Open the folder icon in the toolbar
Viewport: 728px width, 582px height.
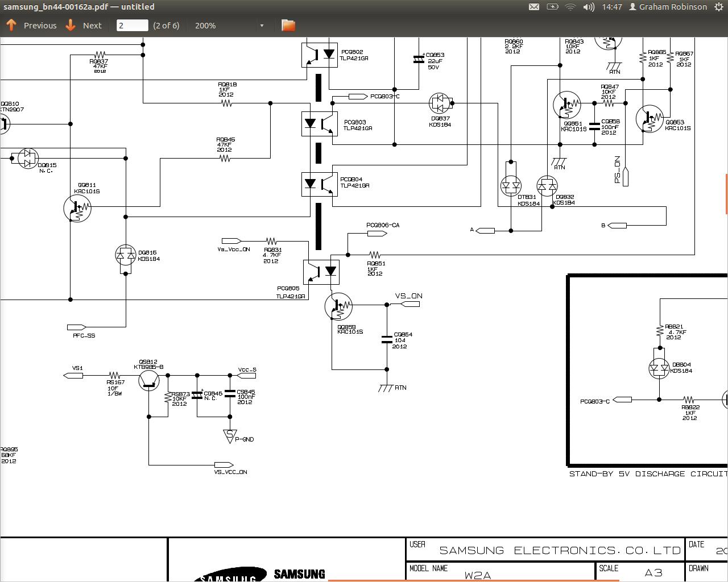point(288,25)
